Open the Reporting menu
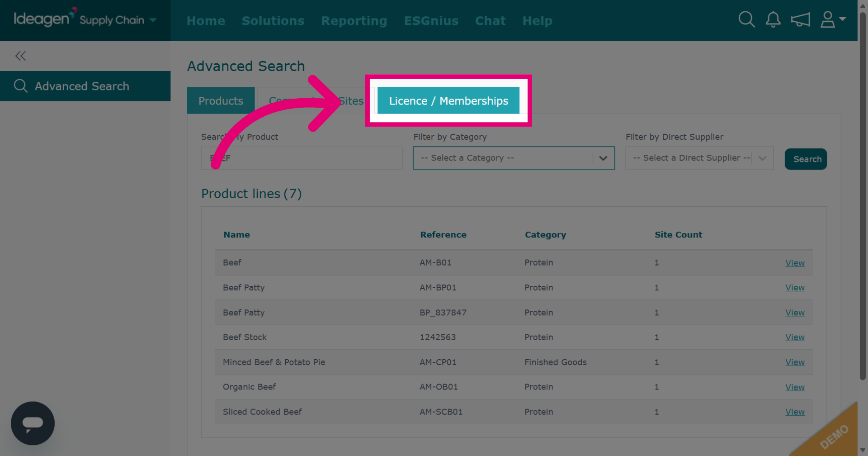 tap(354, 21)
